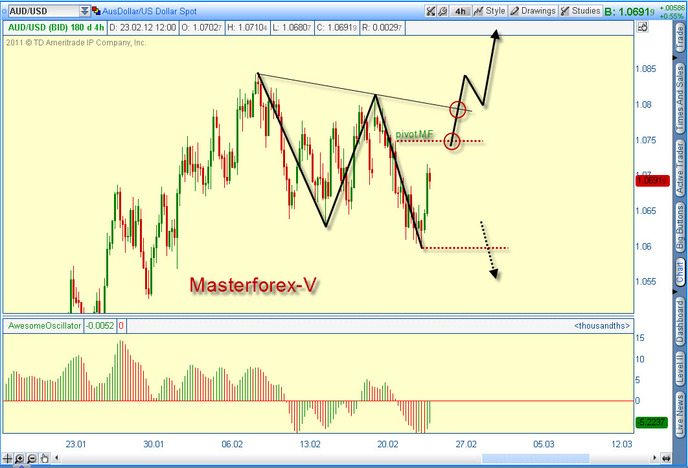This screenshot has height=468, width=688.
Task: Click the scissors chart tool icon
Action: coord(430,11)
